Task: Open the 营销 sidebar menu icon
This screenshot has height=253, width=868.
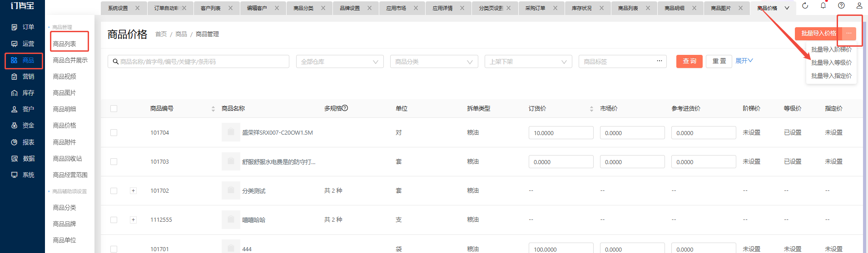Action: pyautogui.click(x=14, y=77)
